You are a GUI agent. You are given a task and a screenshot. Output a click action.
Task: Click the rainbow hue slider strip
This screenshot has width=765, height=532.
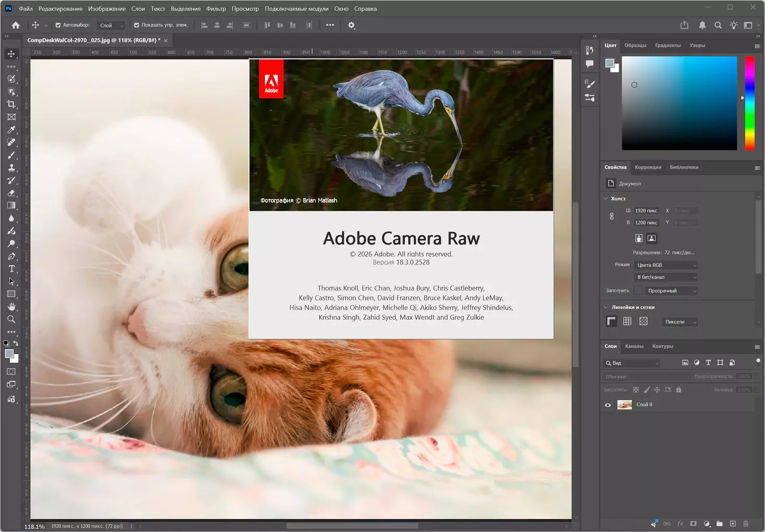point(749,103)
